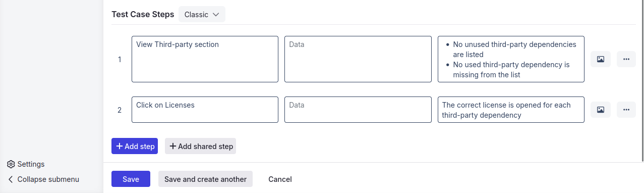This screenshot has height=193, width=644.
Task: Focus the Data field of step 2
Action: coord(358,110)
